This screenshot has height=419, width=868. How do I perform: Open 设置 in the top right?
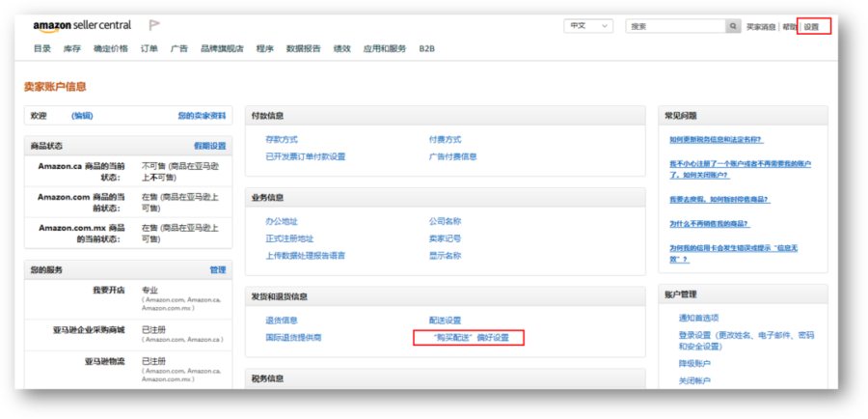coord(811,27)
